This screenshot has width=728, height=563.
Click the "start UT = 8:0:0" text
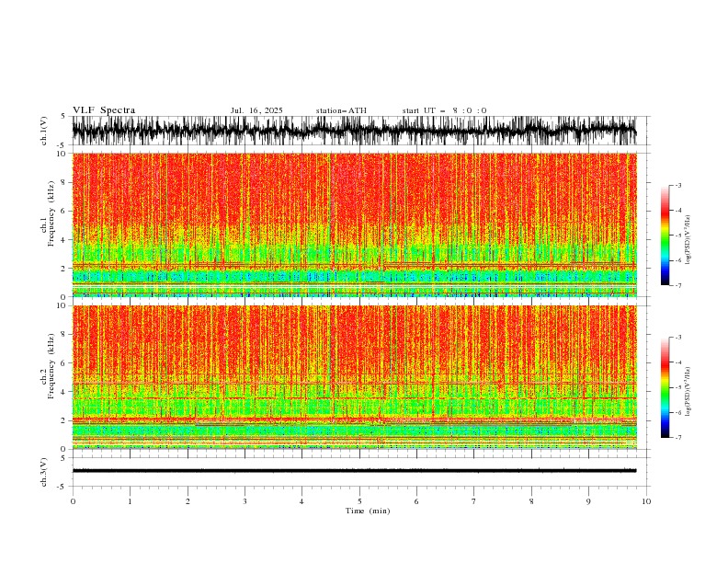(x=444, y=110)
